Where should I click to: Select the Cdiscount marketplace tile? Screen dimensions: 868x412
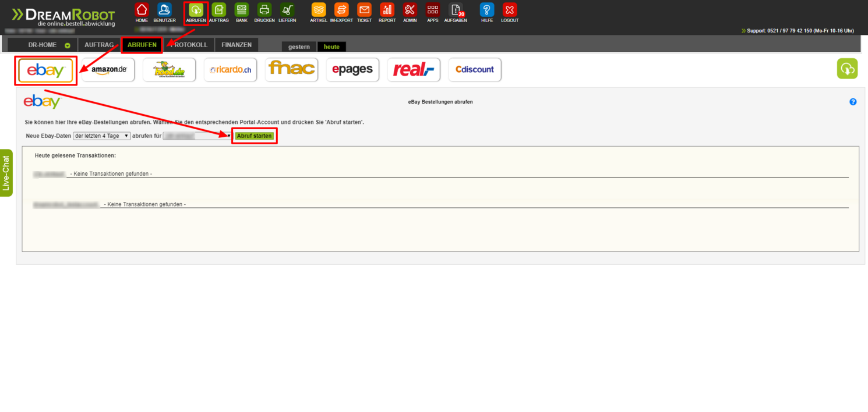tap(475, 70)
